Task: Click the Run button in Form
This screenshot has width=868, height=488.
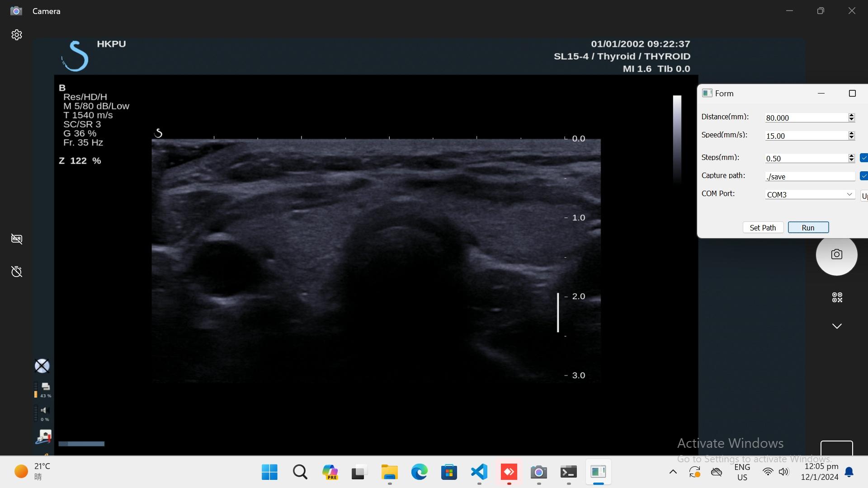Action: pyautogui.click(x=808, y=228)
